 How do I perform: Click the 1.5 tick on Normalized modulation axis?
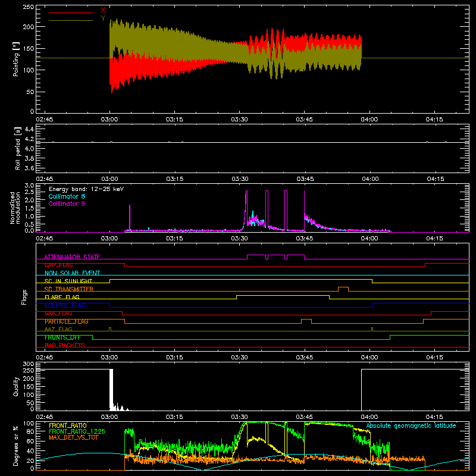(x=29, y=208)
